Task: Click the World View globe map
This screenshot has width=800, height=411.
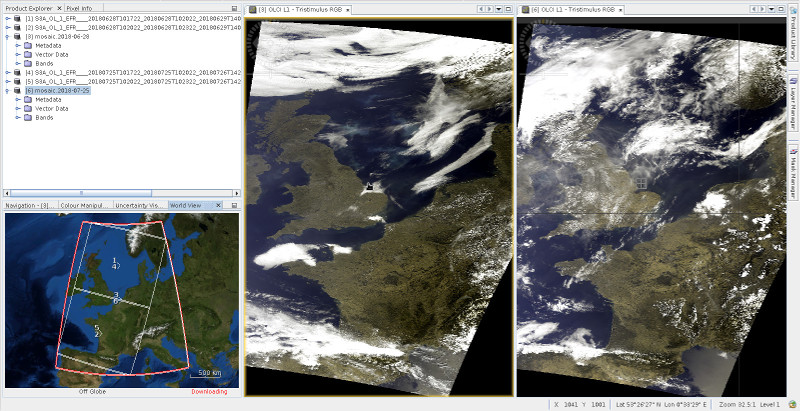Action: 121,300
